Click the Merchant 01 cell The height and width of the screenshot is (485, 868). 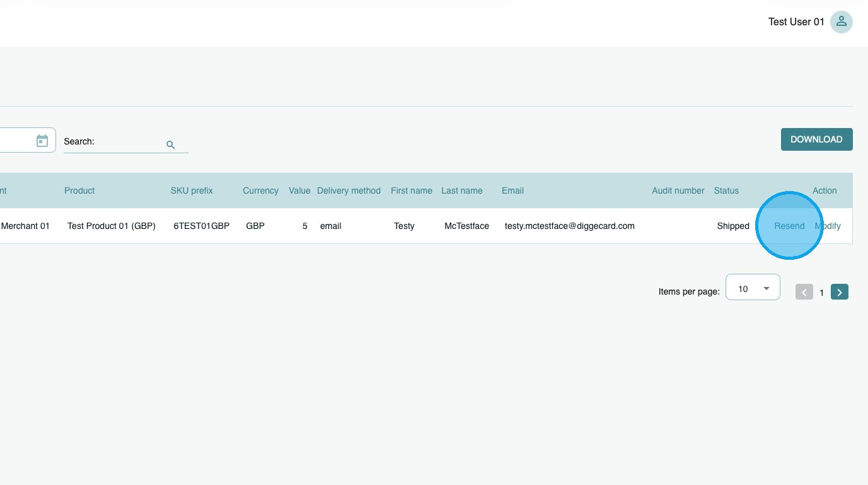[x=25, y=226]
